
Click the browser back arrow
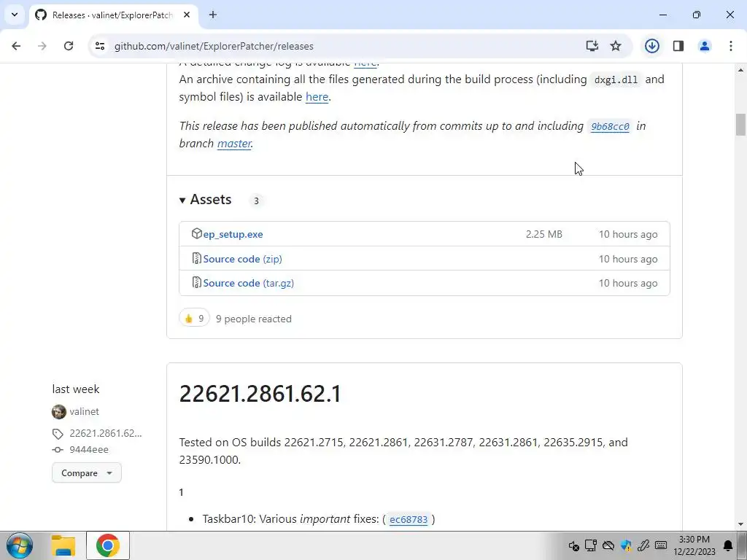16,46
